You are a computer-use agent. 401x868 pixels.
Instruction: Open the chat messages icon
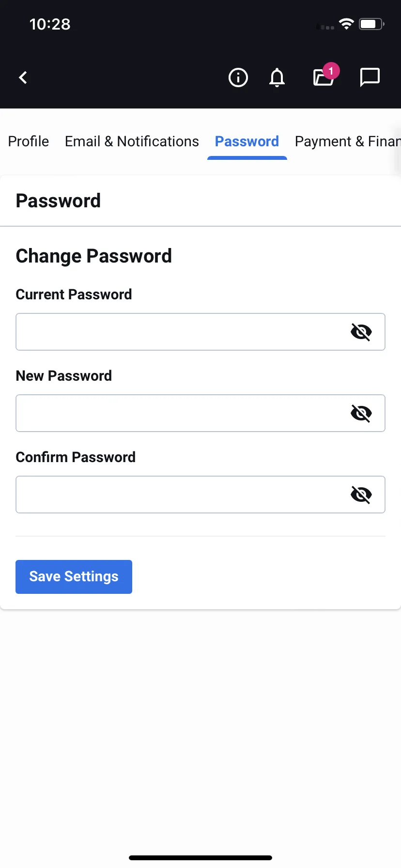(370, 77)
